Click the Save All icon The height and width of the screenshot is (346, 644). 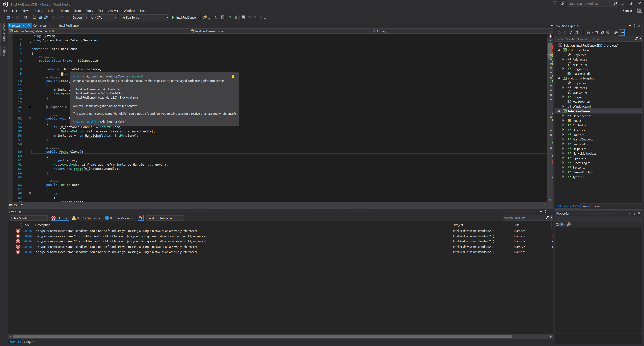[45, 17]
